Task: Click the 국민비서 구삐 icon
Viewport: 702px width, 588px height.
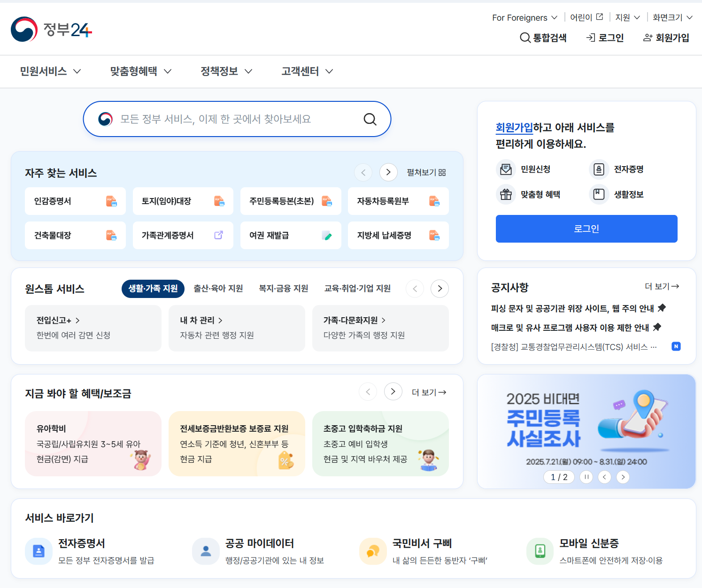Action: 372,551
